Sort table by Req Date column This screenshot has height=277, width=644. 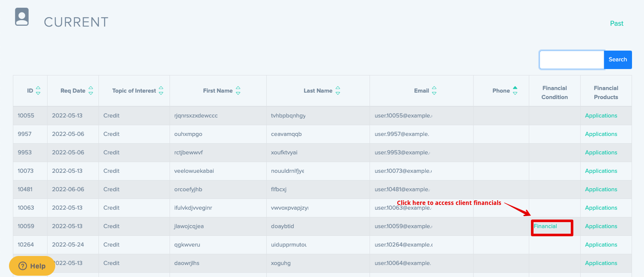[x=91, y=90]
